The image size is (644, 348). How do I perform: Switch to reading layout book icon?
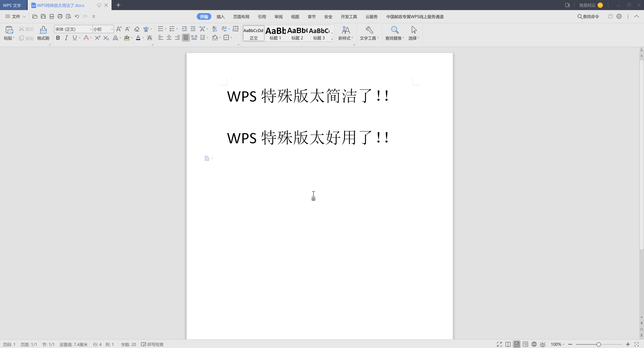(508, 344)
